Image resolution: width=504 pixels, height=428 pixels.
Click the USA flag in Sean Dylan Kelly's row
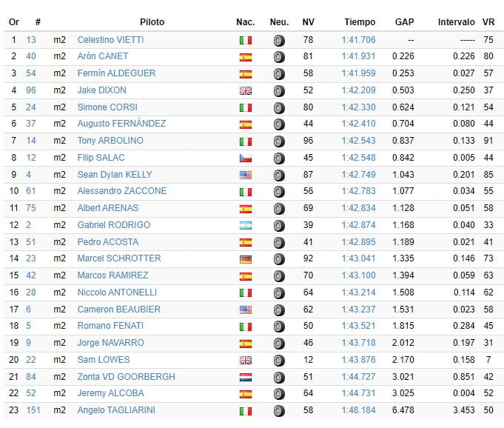[x=246, y=175]
